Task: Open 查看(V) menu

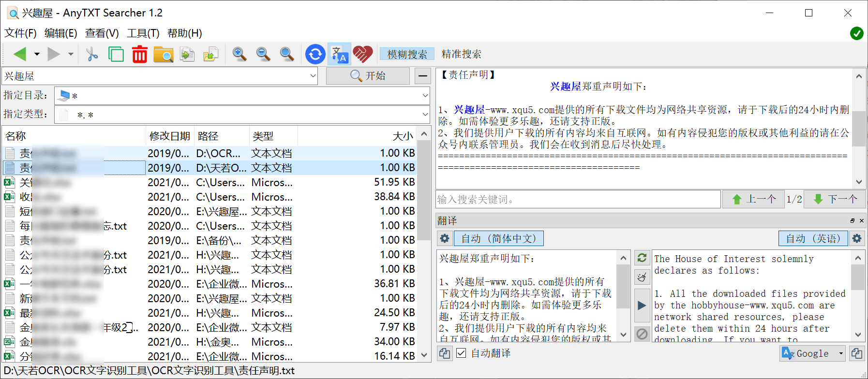Action: pos(102,33)
